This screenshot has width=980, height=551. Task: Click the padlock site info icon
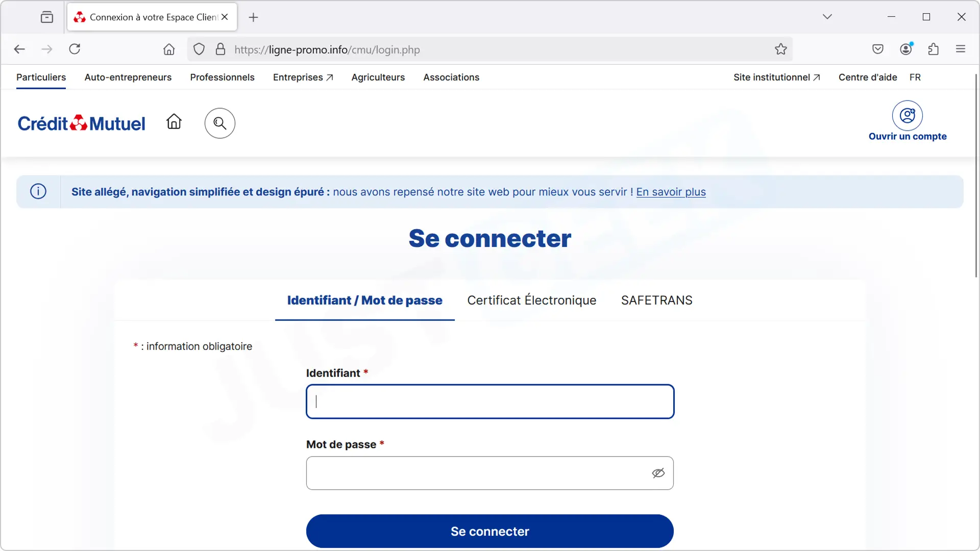coord(220,49)
